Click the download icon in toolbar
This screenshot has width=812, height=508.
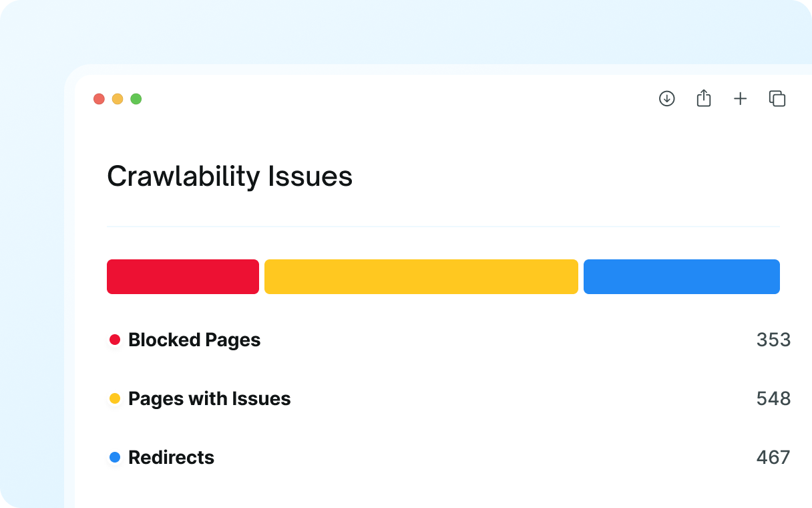point(667,99)
